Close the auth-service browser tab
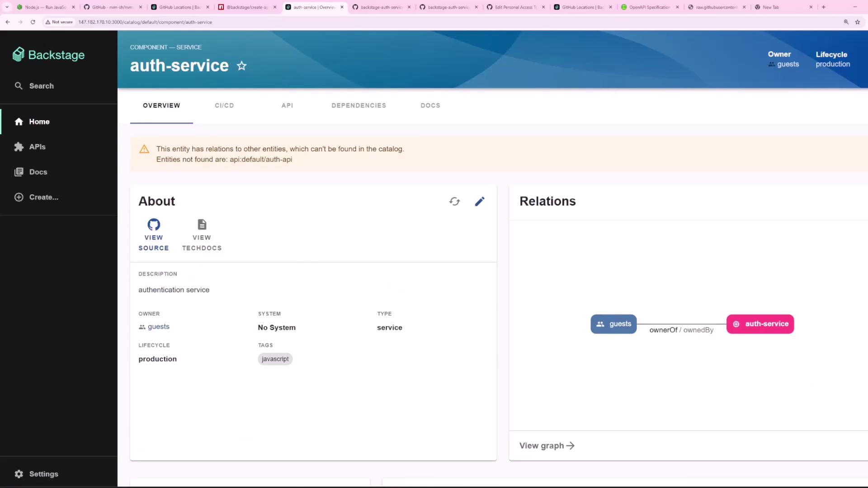 tap(342, 7)
